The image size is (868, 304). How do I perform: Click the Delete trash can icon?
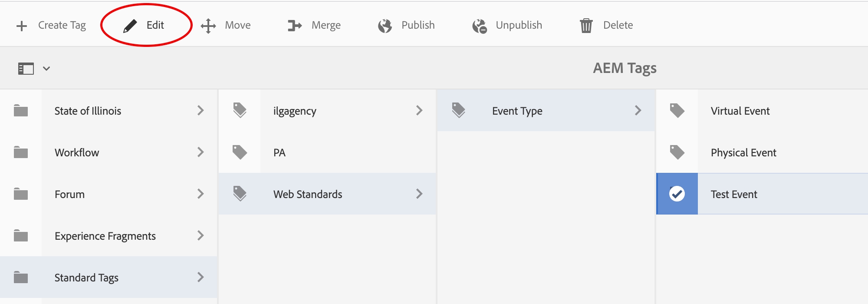click(x=586, y=26)
